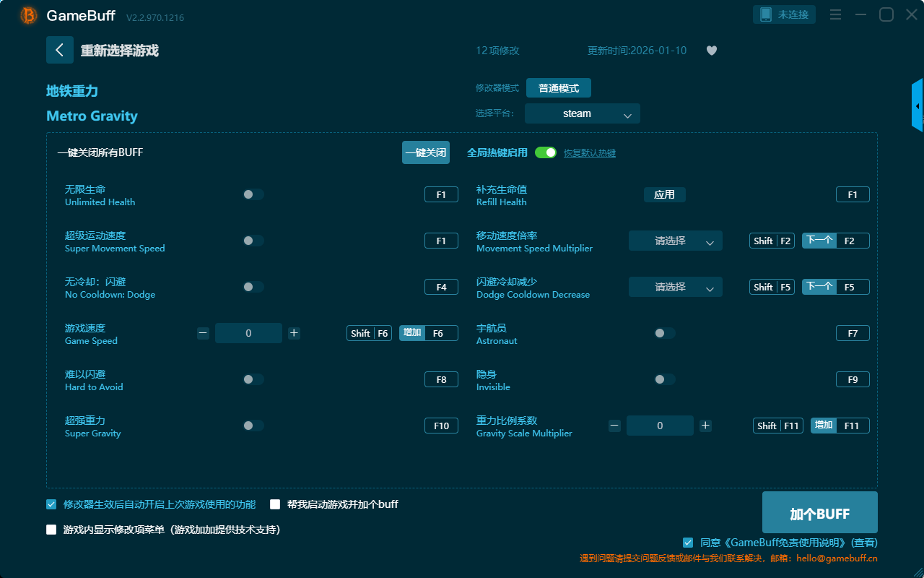Enable the Unlimited Health toggle
The image size is (924, 578).
click(x=253, y=194)
